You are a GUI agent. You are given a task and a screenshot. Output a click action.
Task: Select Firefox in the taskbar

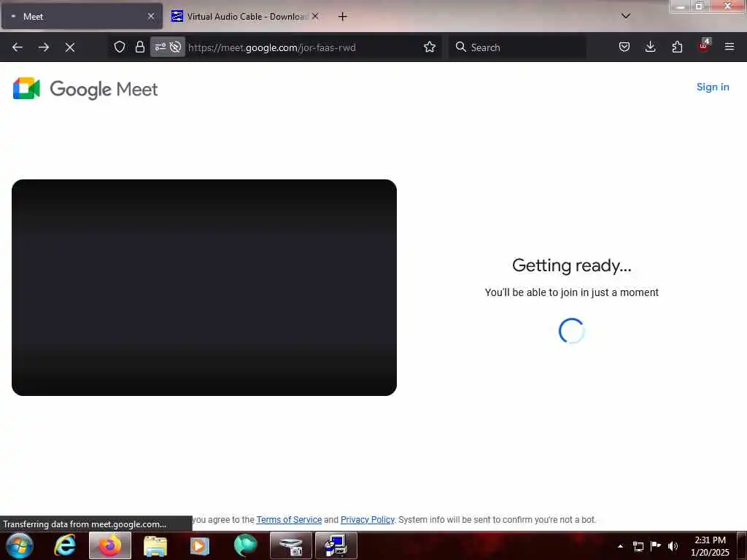click(x=110, y=545)
